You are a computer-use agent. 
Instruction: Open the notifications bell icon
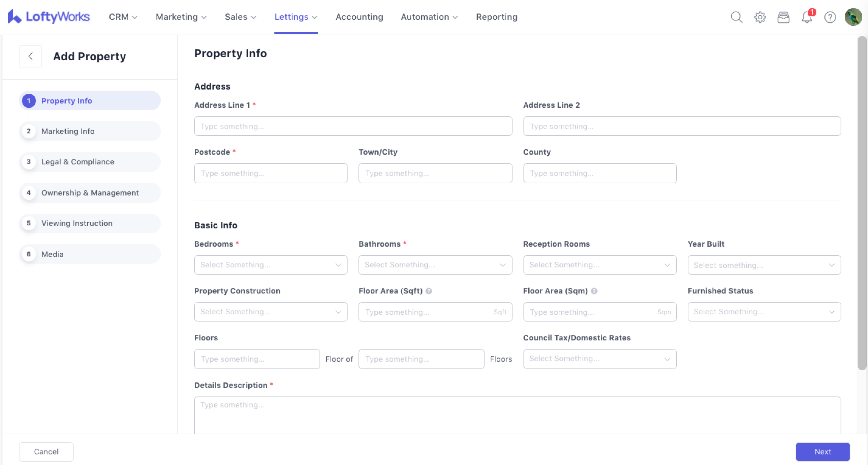[x=806, y=17]
